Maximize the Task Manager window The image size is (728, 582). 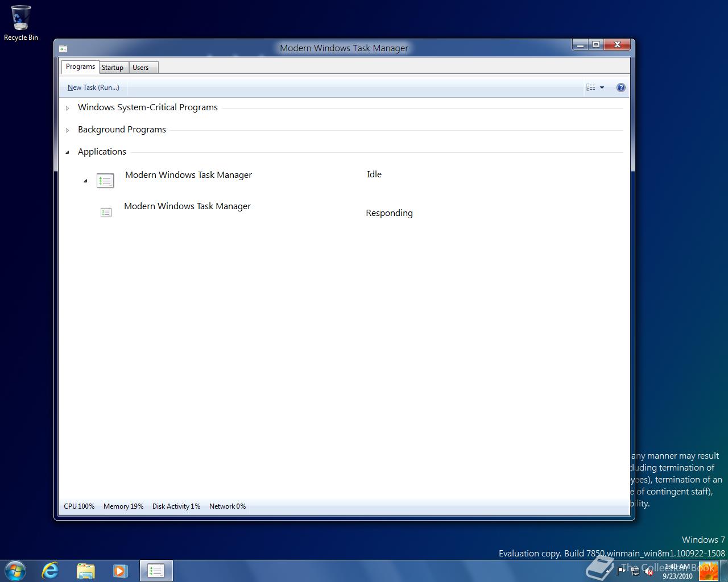pyautogui.click(x=595, y=45)
